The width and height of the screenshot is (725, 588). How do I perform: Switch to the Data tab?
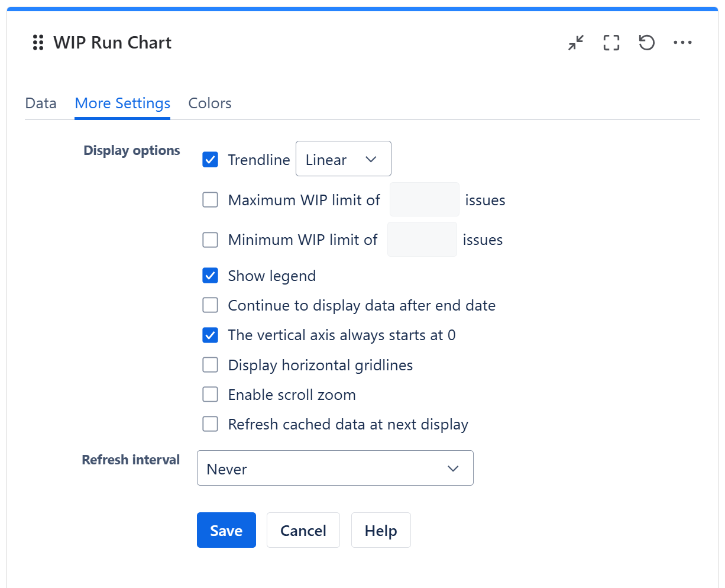[41, 104]
